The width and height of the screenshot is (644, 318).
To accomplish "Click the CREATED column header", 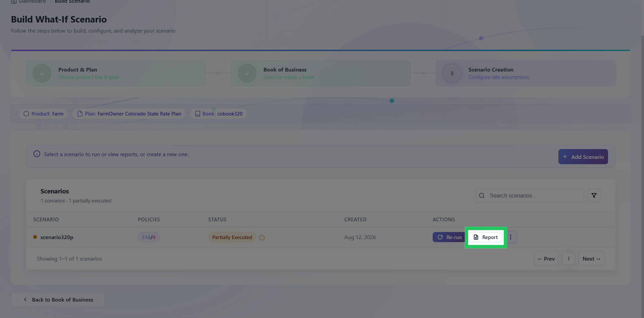I will pyautogui.click(x=355, y=220).
